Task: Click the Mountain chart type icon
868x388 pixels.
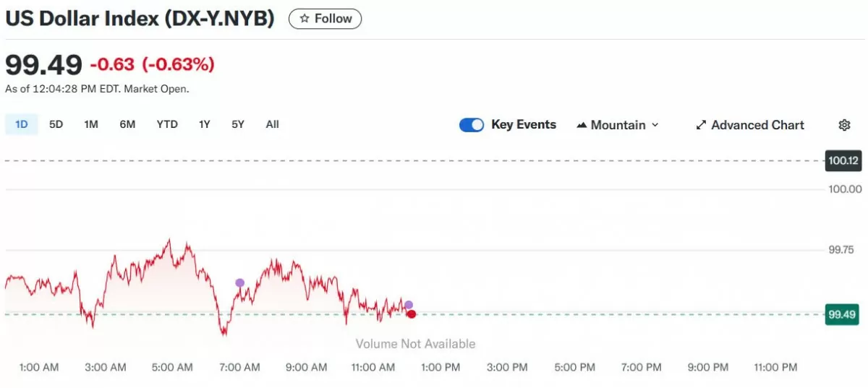Action: coord(582,125)
